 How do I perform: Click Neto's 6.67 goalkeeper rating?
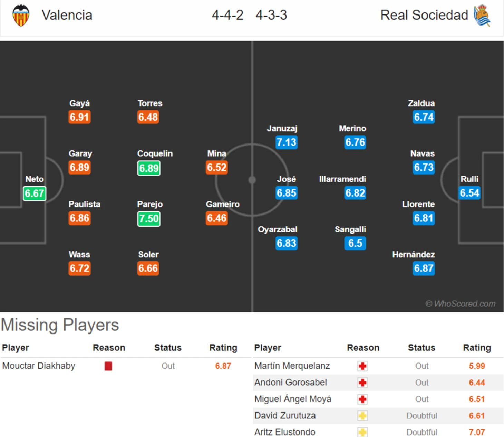coord(35,193)
